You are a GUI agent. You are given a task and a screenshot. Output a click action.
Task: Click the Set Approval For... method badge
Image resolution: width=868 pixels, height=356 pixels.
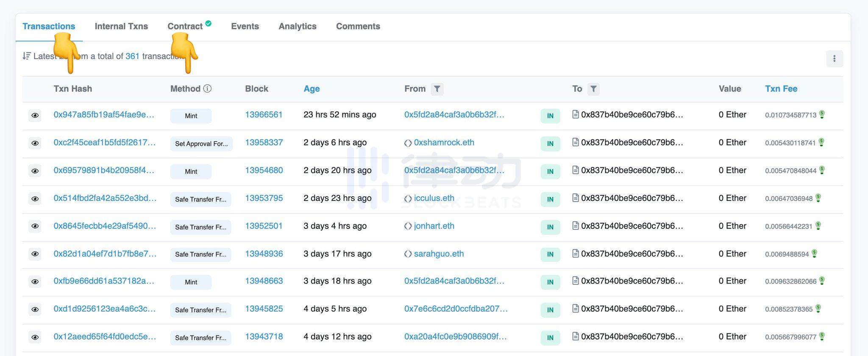(x=201, y=144)
